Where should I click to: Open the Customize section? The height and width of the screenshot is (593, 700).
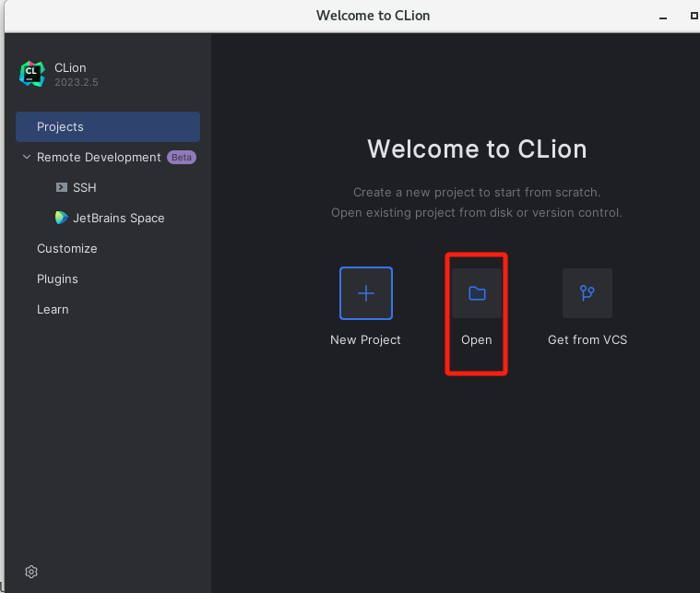[67, 248]
